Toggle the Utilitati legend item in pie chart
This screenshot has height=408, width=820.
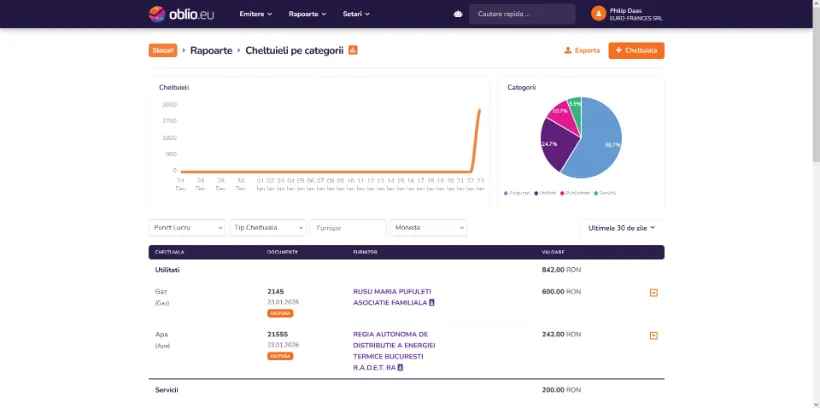(547, 192)
